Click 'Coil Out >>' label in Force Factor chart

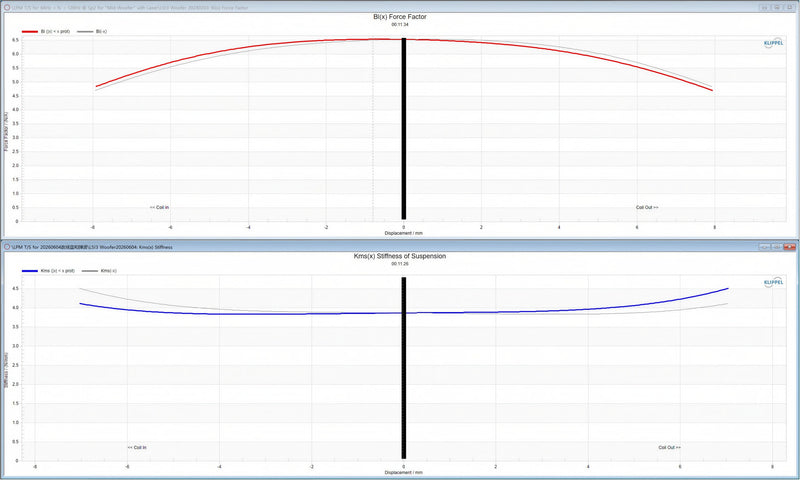(647, 208)
